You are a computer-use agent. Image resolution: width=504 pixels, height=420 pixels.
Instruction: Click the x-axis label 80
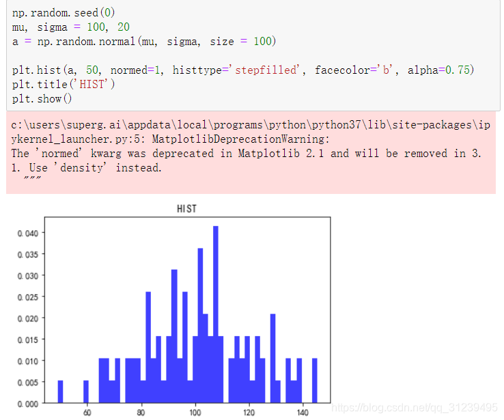(x=141, y=412)
